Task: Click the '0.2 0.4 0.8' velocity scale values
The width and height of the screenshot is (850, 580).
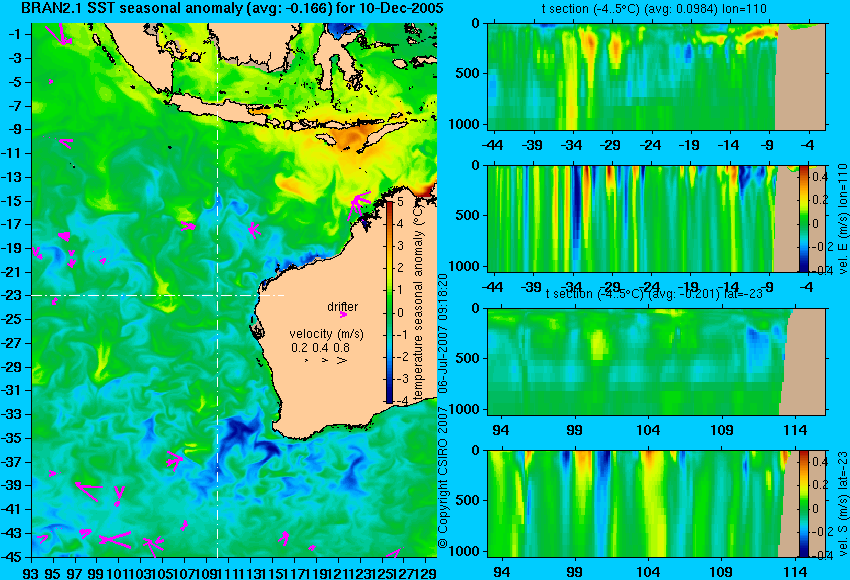Action: click(320, 348)
